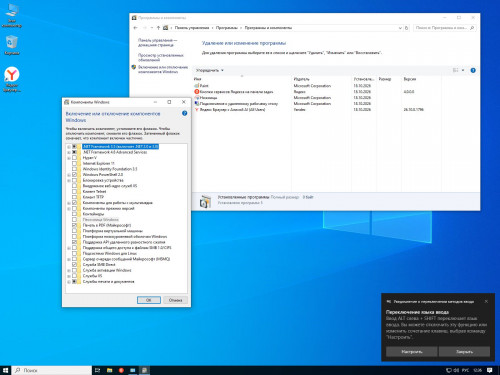Change view icon in Programs and Features

point(455,70)
